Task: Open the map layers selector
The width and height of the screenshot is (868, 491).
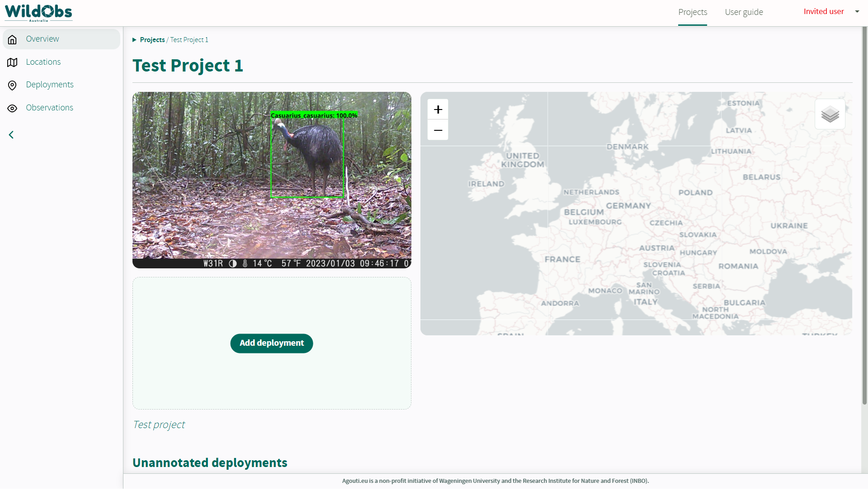Action: [830, 114]
